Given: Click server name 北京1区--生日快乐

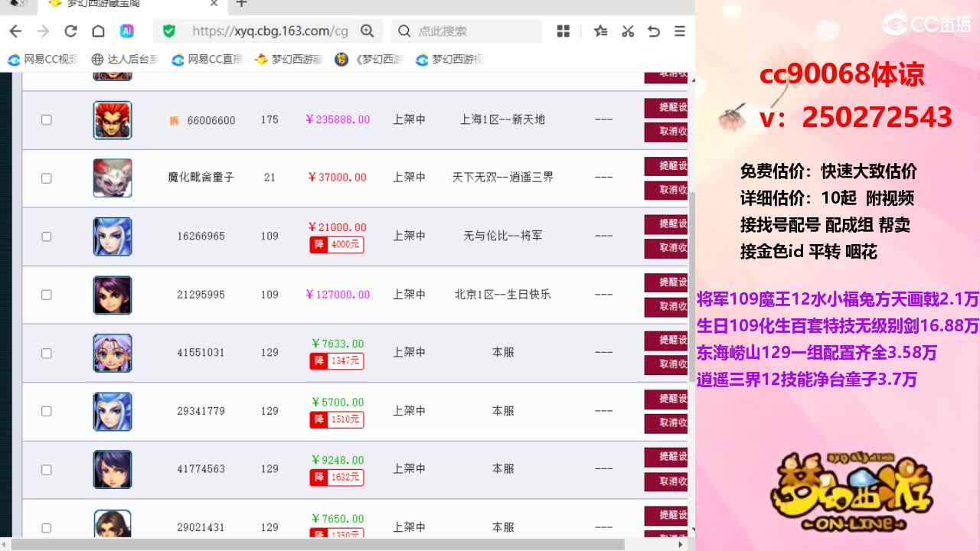Looking at the screenshot, I should [x=502, y=295].
